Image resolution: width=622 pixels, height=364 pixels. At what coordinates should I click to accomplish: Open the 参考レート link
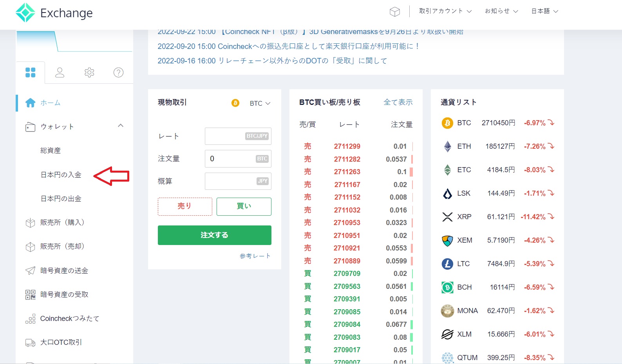pyautogui.click(x=255, y=256)
